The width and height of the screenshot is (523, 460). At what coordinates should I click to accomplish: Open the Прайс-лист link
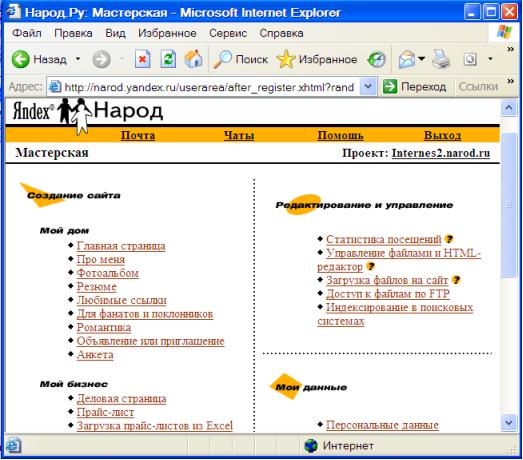(105, 412)
